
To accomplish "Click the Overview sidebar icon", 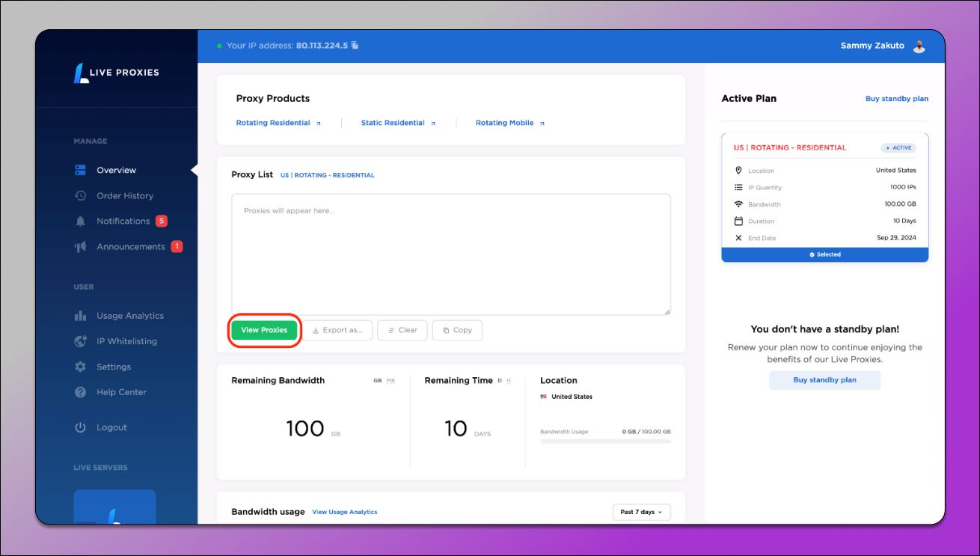I will click(81, 170).
